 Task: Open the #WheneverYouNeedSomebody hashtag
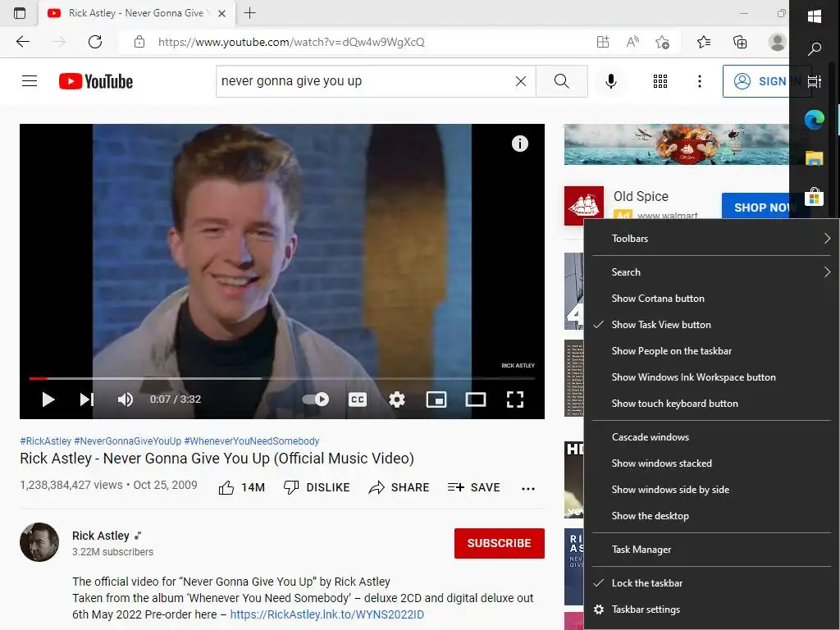point(252,441)
